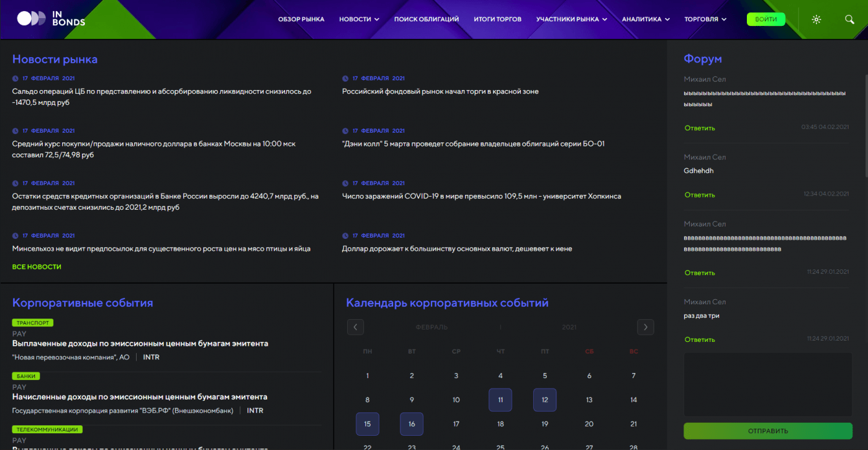
Task: Open the Обзор рынка menu item
Action: (301, 19)
